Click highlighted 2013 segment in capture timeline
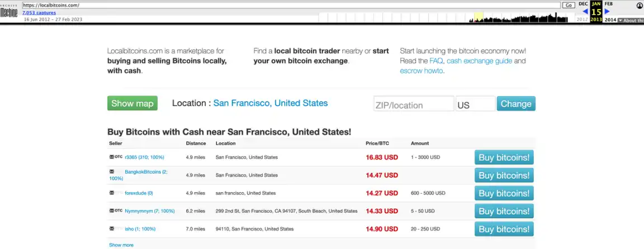Image resolution: width=644 pixels, height=249 pixels. pos(479,17)
